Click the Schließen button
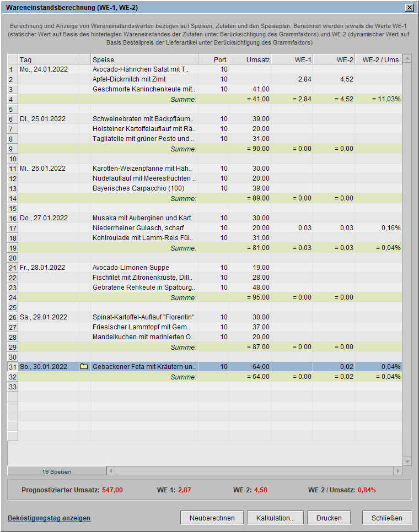This screenshot has height=532, width=419. click(386, 518)
